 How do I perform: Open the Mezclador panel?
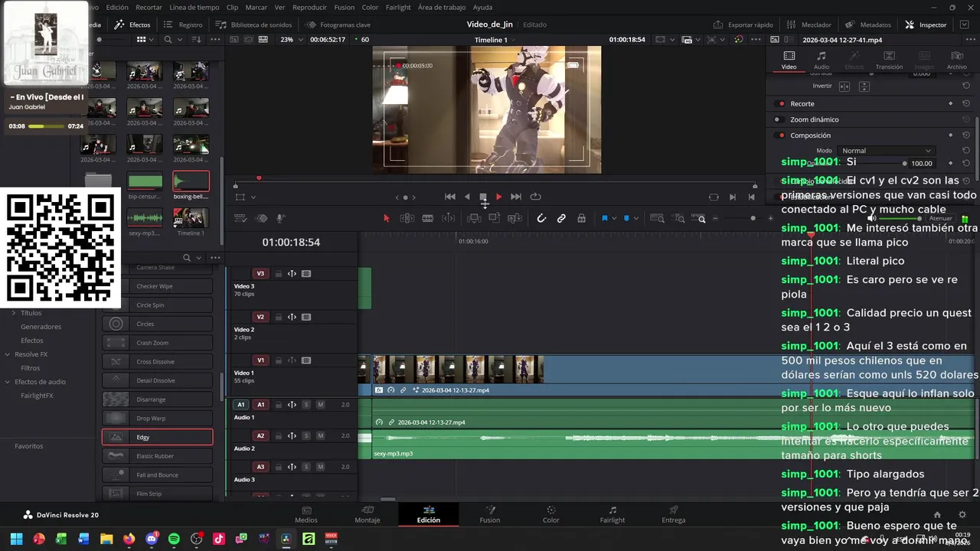click(x=808, y=24)
